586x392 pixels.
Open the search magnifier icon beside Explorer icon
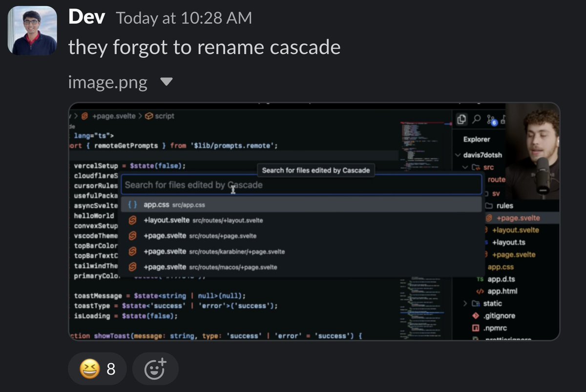coord(477,119)
